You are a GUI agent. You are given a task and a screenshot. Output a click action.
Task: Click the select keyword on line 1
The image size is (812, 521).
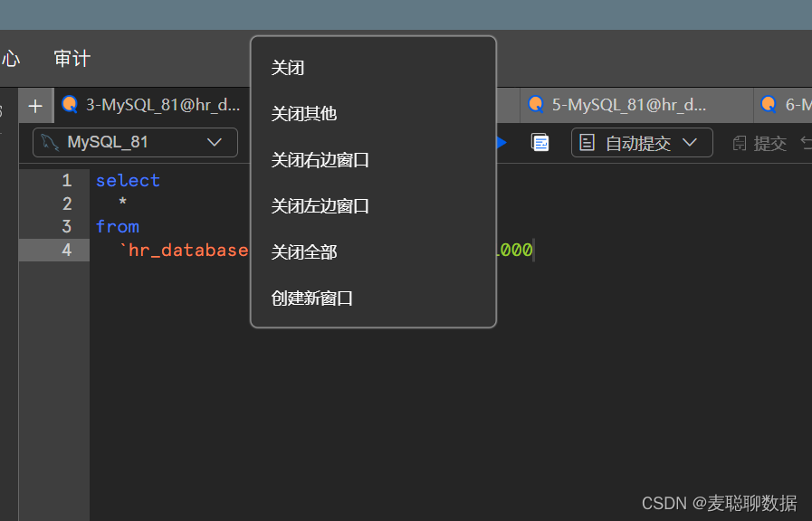128,181
